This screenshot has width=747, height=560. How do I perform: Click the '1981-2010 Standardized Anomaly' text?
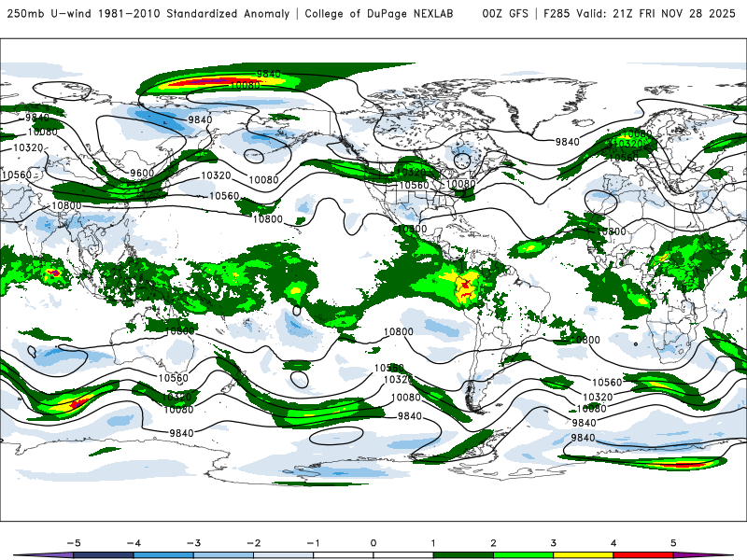tap(194, 14)
